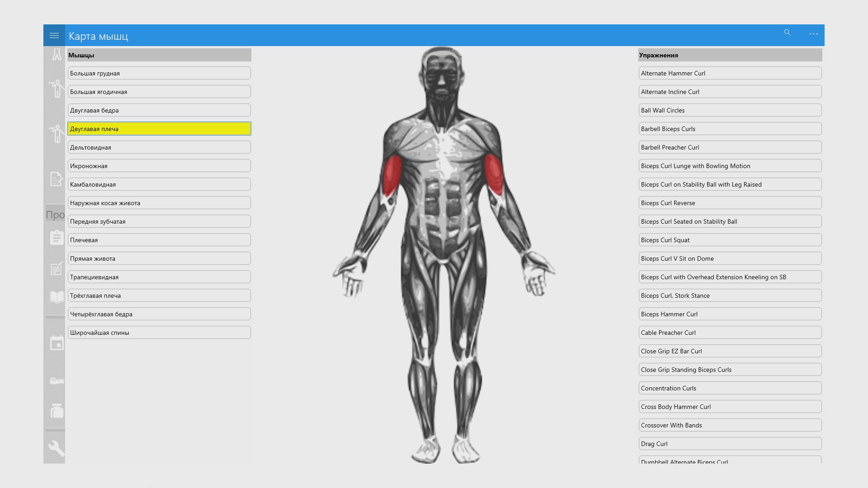Image resolution: width=868 pixels, height=488 pixels.
Task: Select highlighted Двуглавая плеча item
Action: click(159, 129)
